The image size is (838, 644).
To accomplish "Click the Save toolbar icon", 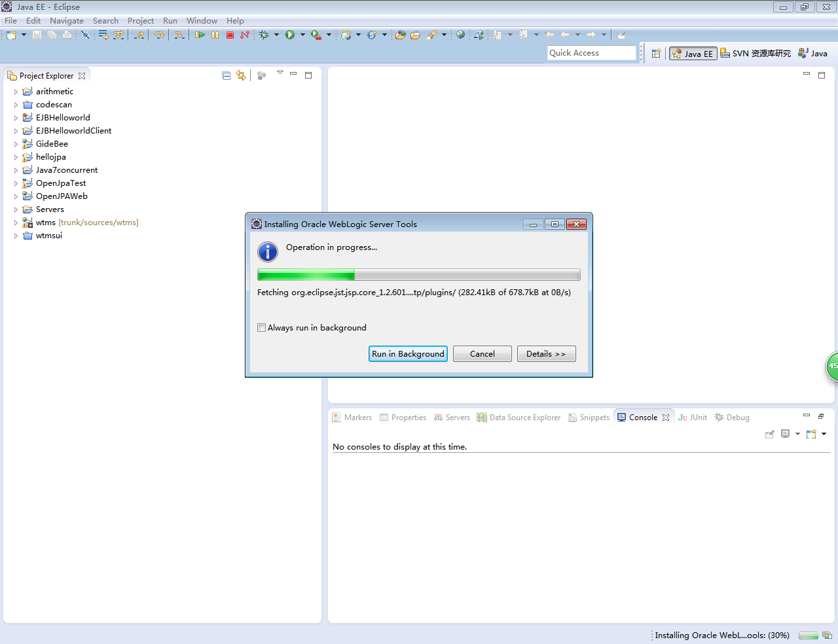I will click(x=37, y=35).
